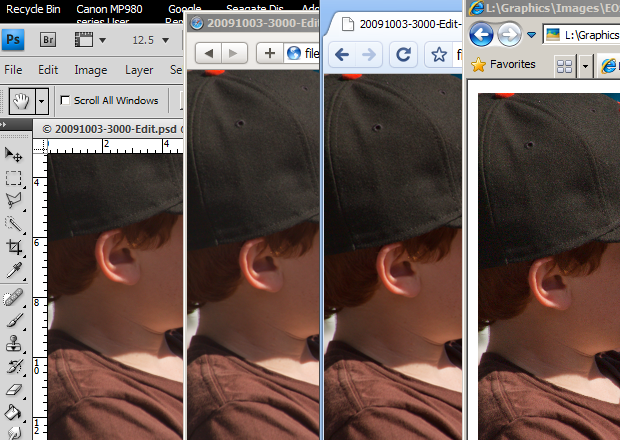Image resolution: width=620 pixels, height=440 pixels.
Task: Select the Paint Bucket tool
Action: tap(13, 412)
